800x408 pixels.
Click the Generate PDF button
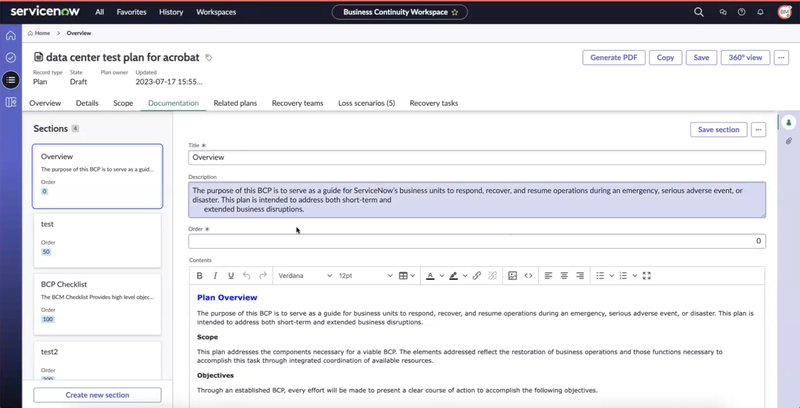pos(614,58)
